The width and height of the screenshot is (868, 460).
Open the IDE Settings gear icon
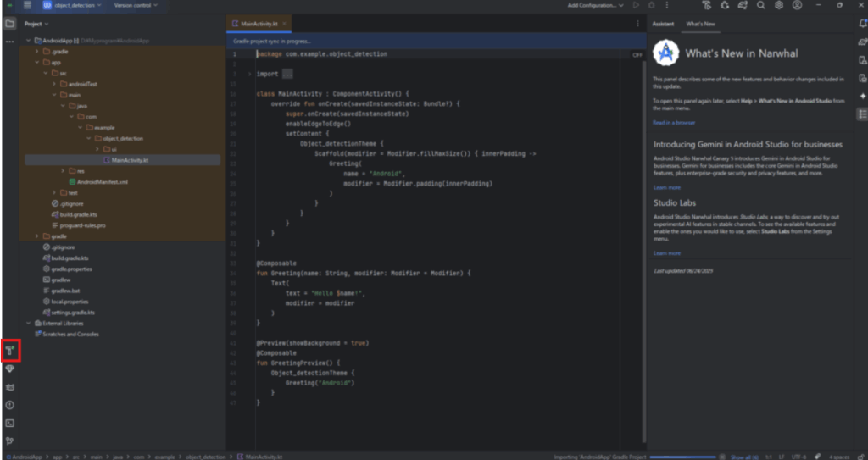pos(779,5)
